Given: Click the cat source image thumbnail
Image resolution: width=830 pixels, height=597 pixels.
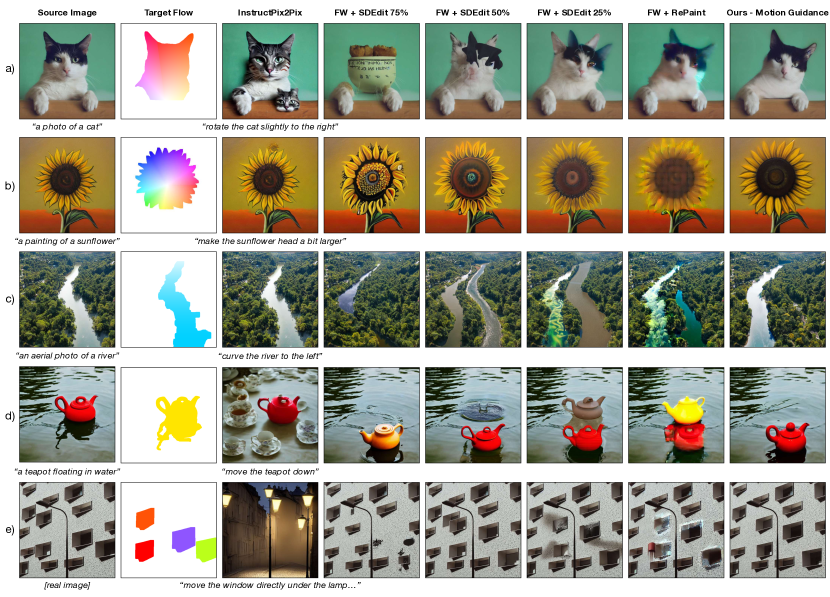Looking at the screenshot, I should pos(67,71).
